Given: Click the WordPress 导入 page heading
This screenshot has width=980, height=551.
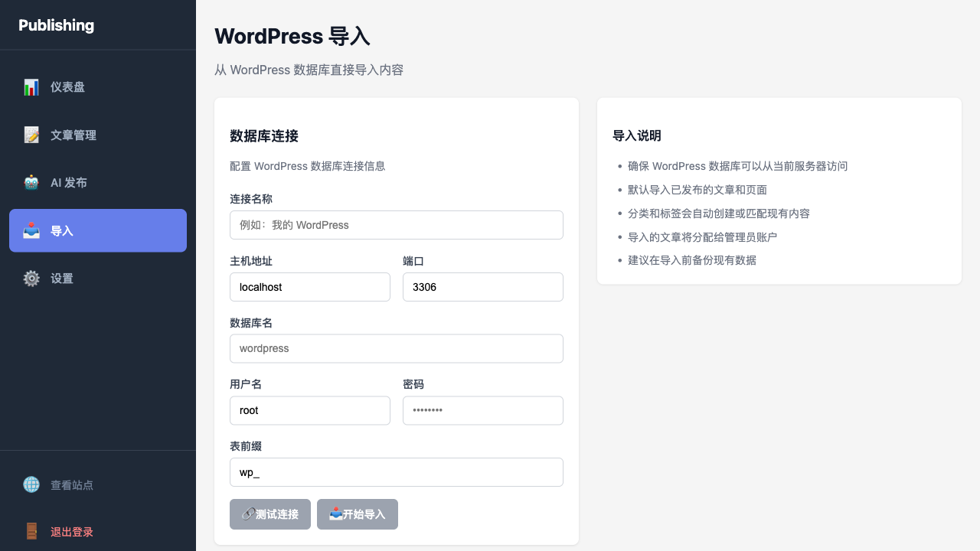Looking at the screenshot, I should pyautogui.click(x=292, y=36).
